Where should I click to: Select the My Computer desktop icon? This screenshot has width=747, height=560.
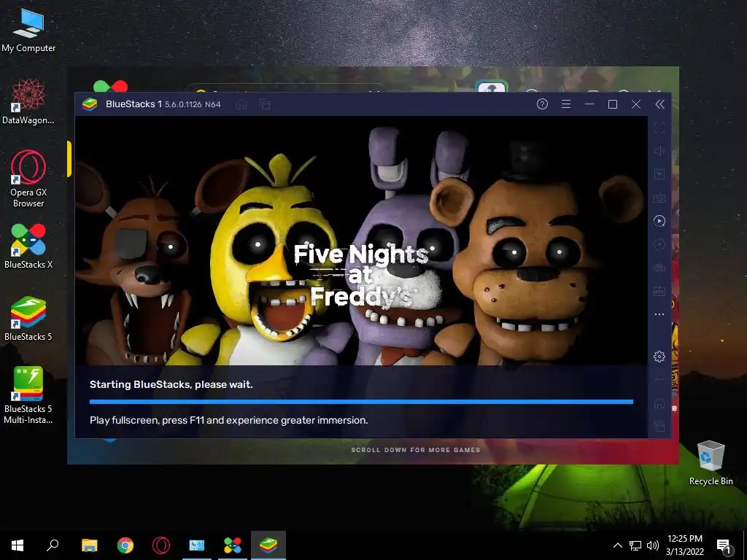tap(28, 31)
